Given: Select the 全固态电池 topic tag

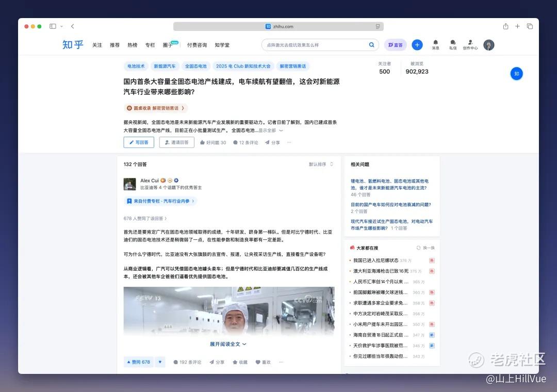Looking at the screenshot, I should coord(195,66).
